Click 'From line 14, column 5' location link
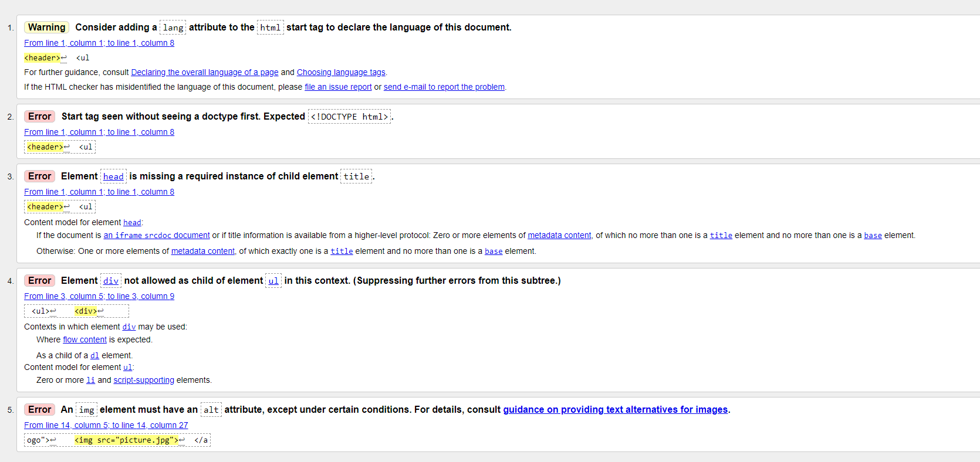This screenshot has height=462, width=980. click(x=106, y=425)
